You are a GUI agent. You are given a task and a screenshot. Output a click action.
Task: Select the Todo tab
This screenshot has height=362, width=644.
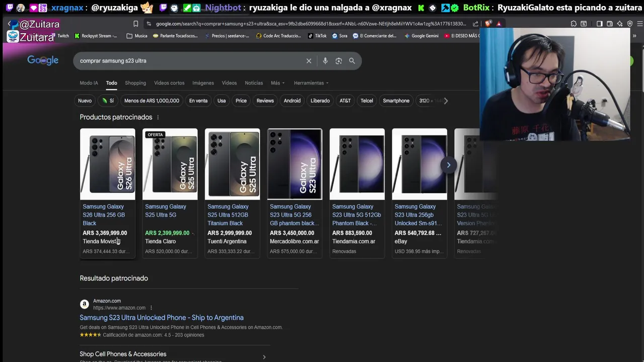click(x=111, y=83)
